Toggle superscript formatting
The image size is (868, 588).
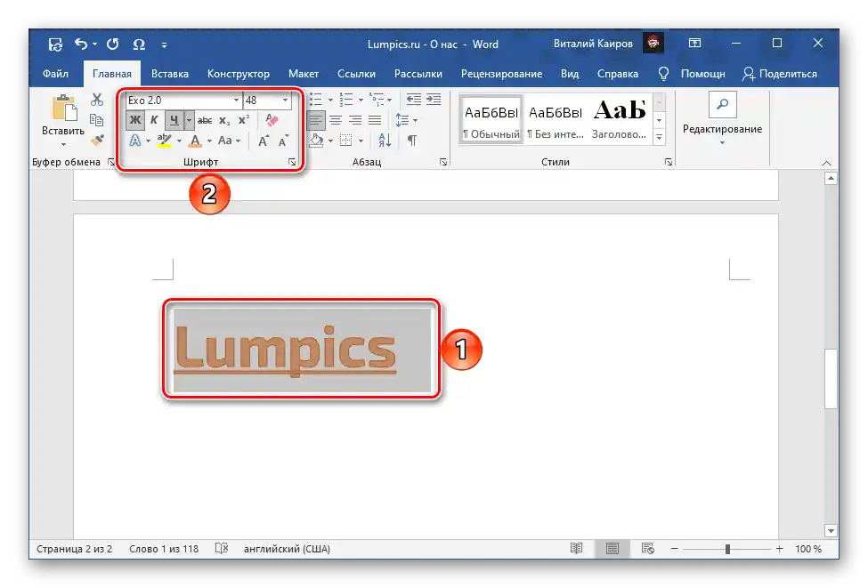(x=244, y=120)
